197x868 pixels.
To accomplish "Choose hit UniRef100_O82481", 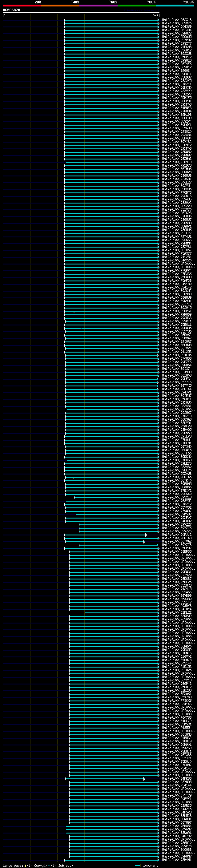I will point(177,406).
